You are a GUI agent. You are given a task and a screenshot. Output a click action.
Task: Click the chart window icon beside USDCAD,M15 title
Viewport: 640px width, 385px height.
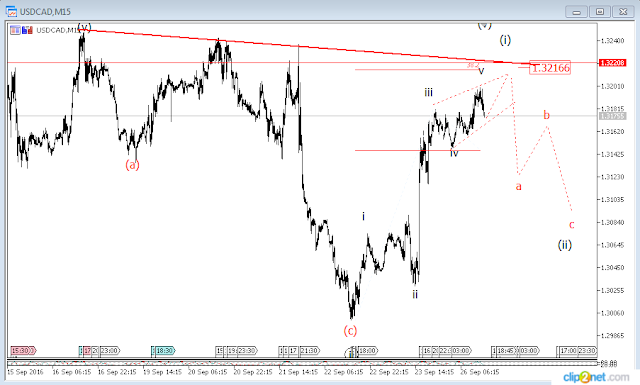click(11, 11)
